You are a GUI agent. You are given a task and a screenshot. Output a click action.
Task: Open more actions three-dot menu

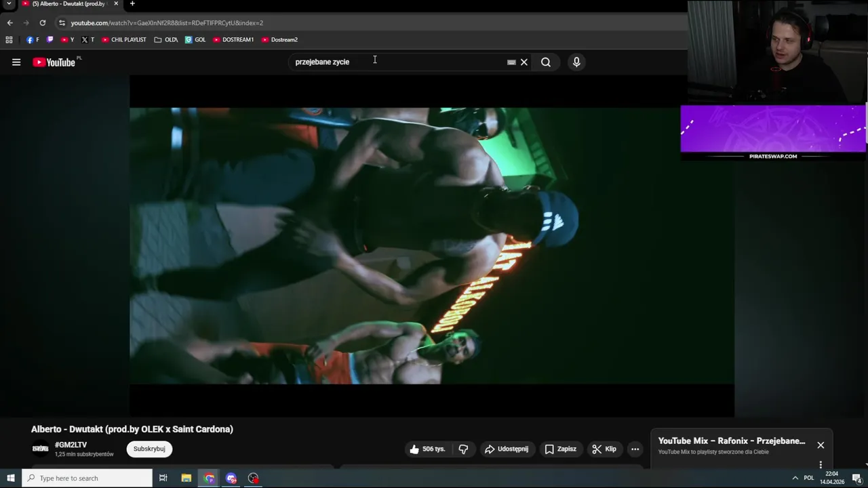[635, 449]
